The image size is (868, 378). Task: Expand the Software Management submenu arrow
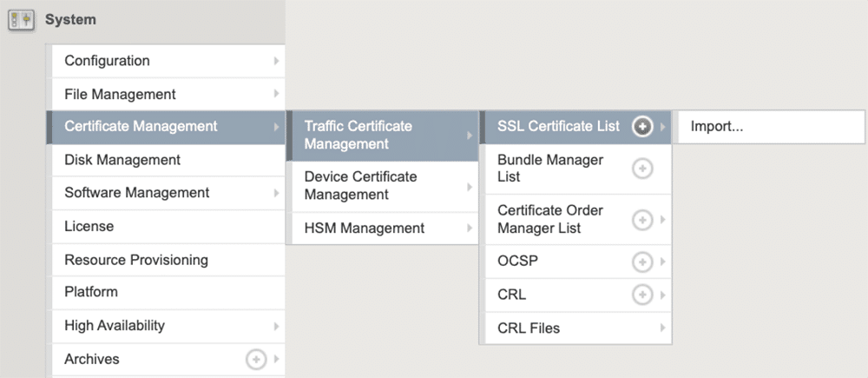click(276, 193)
